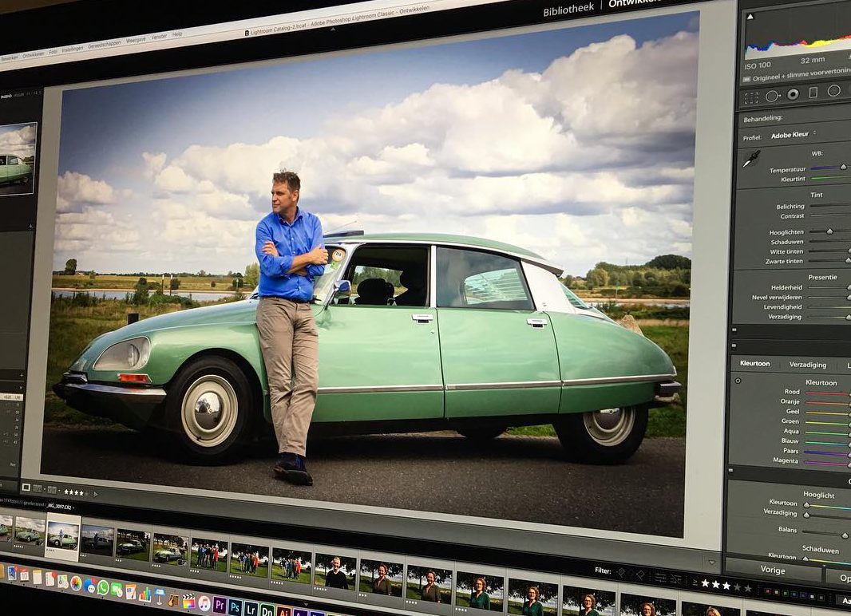Select the Spot Removal tool
The height and width of the screenshot is (616, 851).
(772, 97)
